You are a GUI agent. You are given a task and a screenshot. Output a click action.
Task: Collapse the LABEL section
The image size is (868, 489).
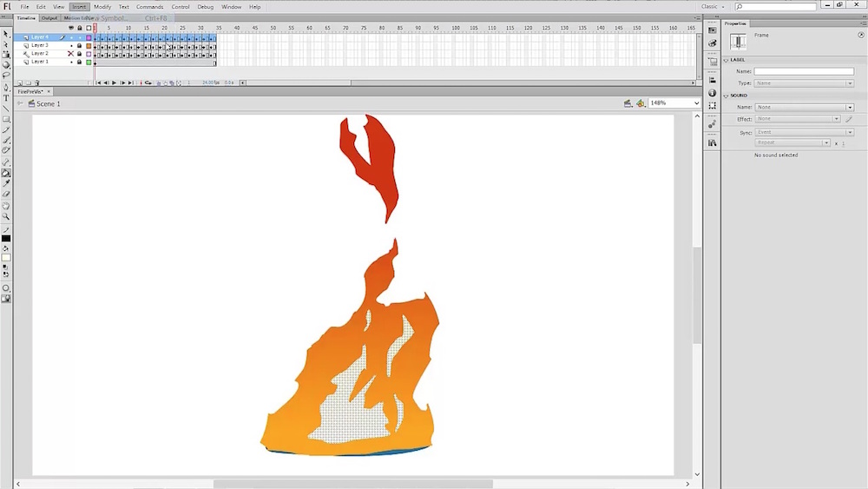pyautogui.click(x=727, y=60)
